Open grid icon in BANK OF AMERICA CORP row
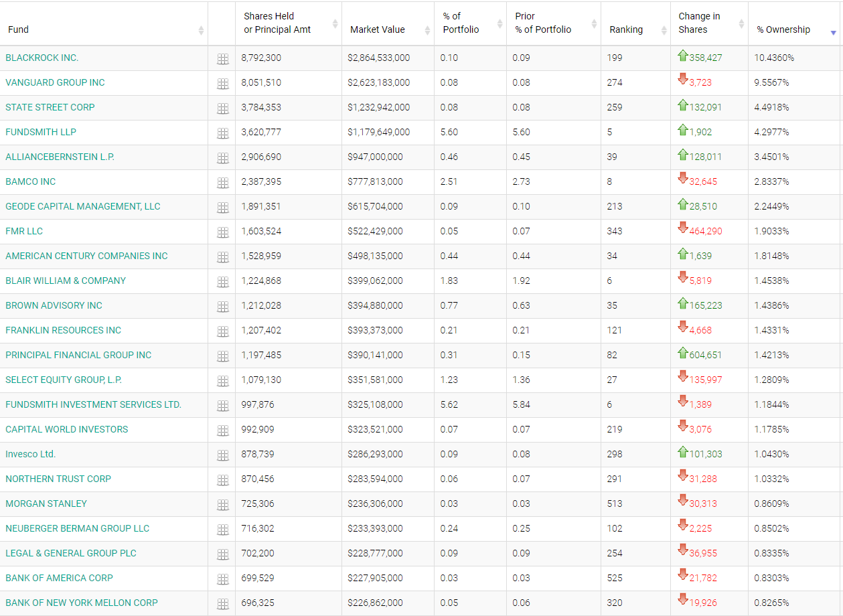Screen dimensions: 843x616 point(223,579)
